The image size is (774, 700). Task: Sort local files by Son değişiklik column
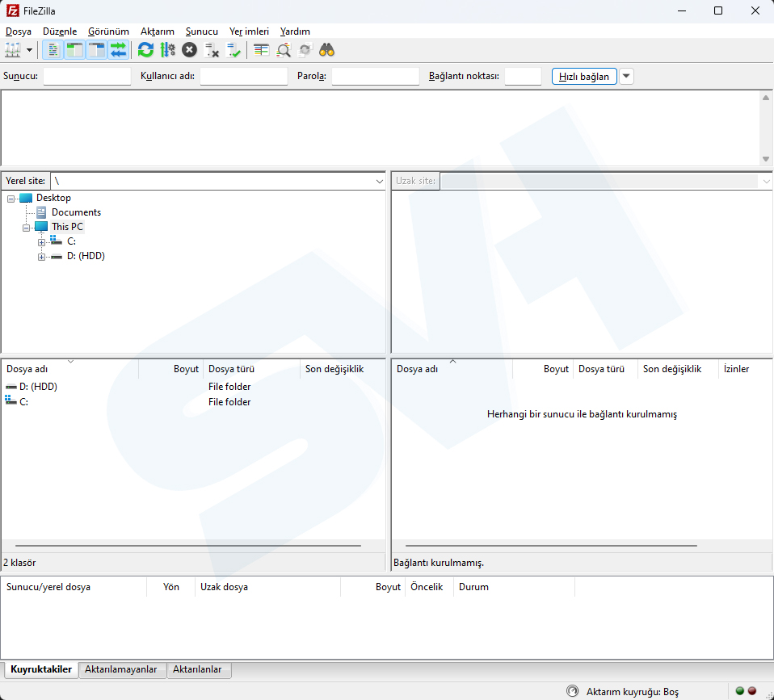tap(343, 369)
